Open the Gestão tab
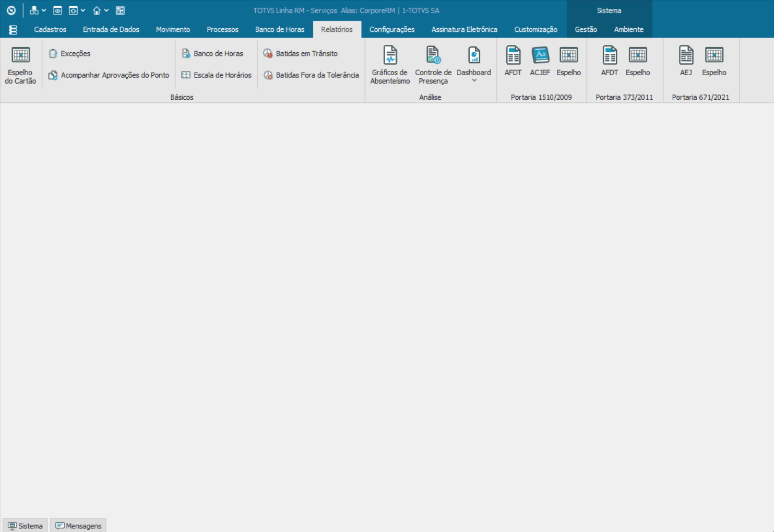The width and height of the screenshot is (774, 532). 586,30
